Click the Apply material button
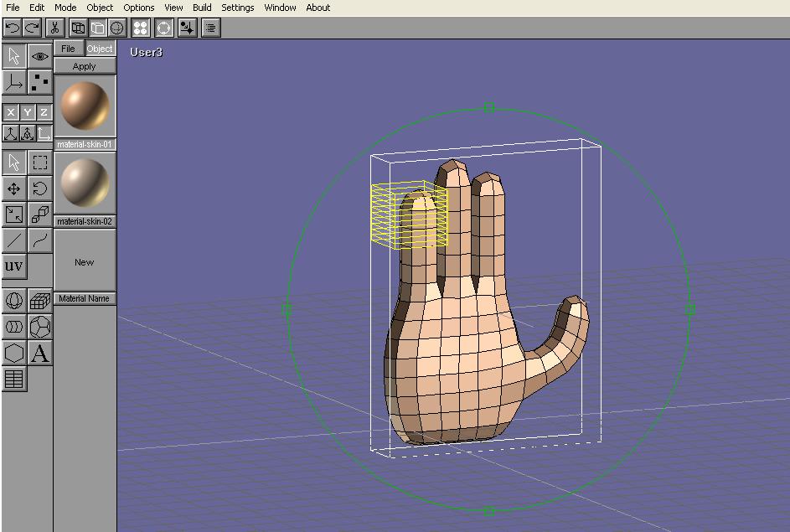This screenshot has width=790, height=532. [85, 66]
